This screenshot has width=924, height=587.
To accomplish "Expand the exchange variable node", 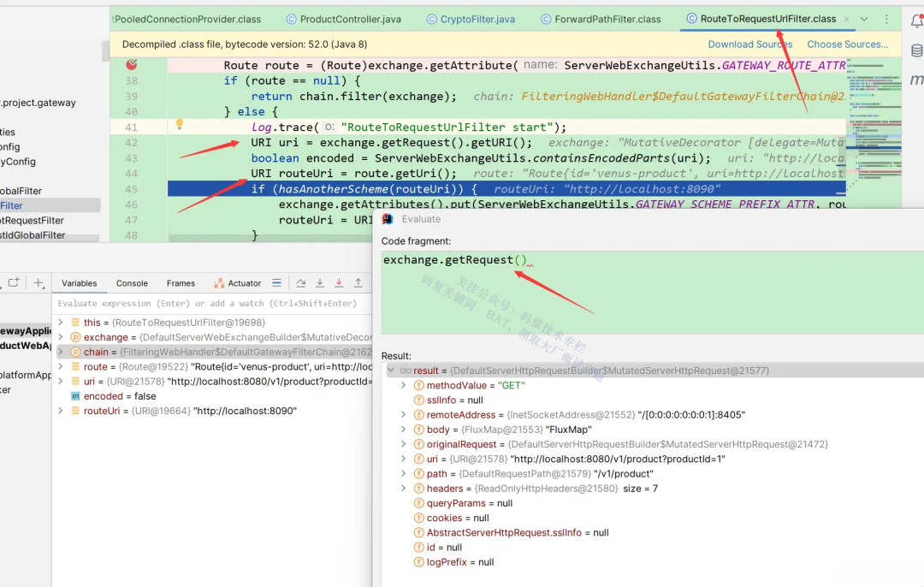I will [60, 337].
